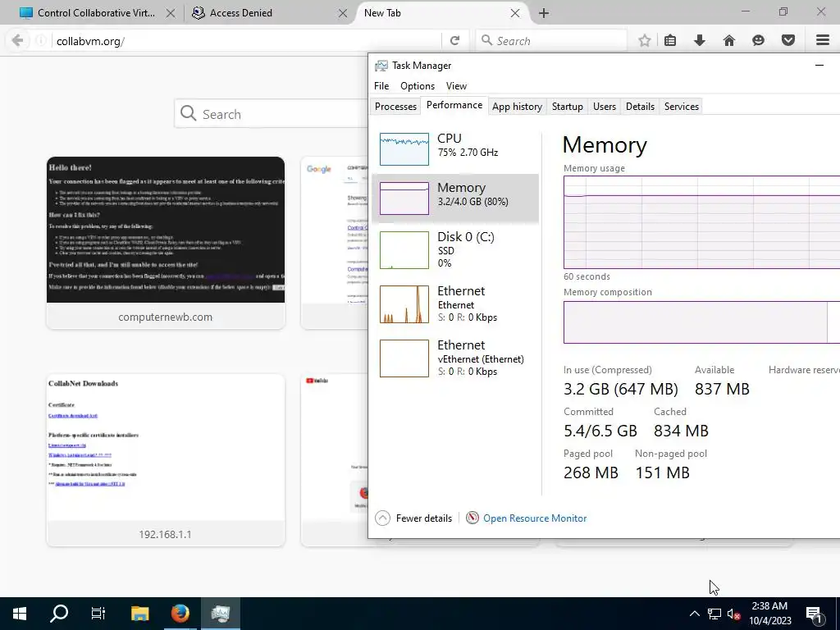Open Firefox hamburger menu
This screenshot has height=630, width=840.
pos(822,40)
